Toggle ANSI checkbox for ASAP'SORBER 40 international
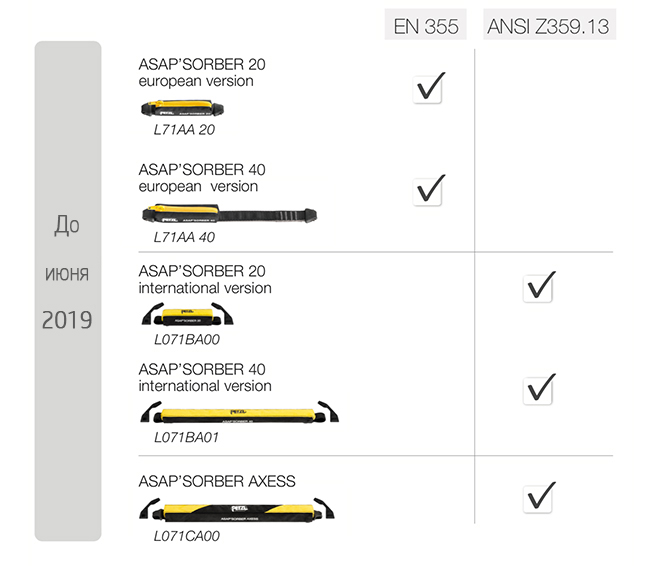Viewport: 662px width, 566px height. click(x=539, y=388)
